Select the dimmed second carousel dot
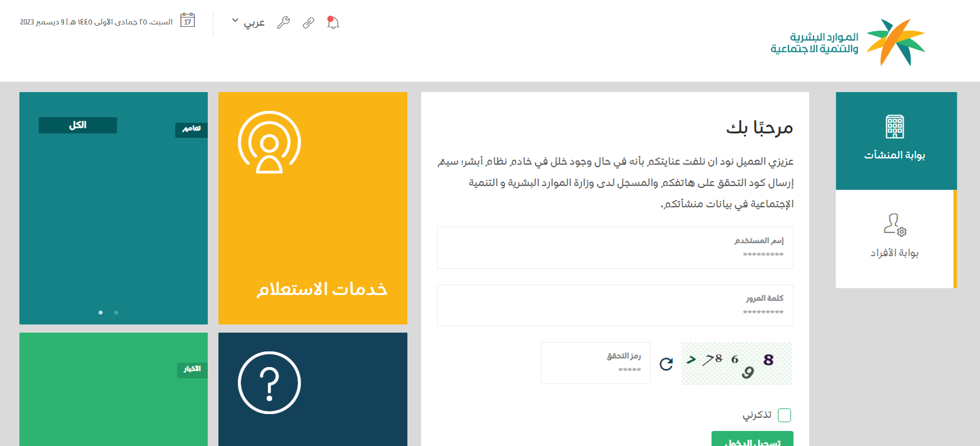This screenshot has width=980, height=446. (x=116, y=312)
